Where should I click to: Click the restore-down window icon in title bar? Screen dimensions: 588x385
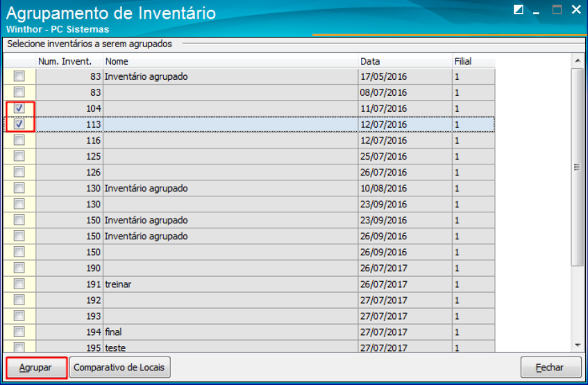(x=519, y=10)
